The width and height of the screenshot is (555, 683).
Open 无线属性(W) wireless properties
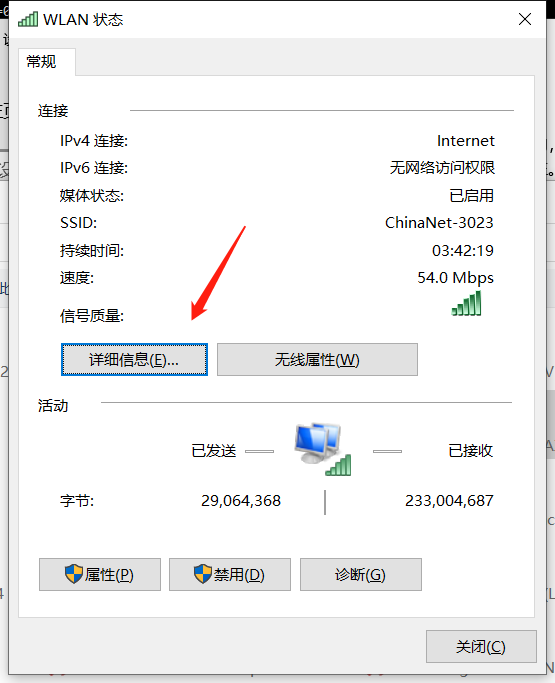click(317, 359)
